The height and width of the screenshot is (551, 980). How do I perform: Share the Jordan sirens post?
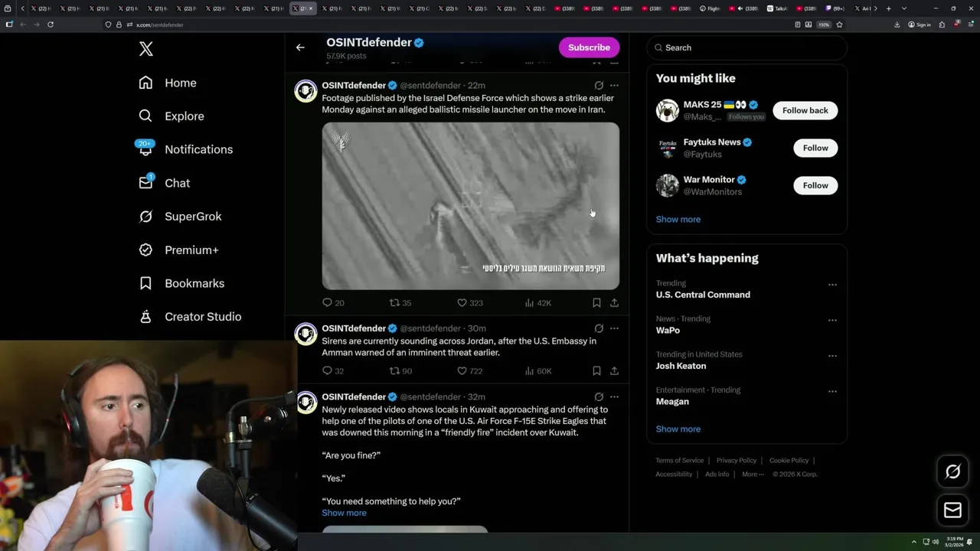[x=614, y=371]
